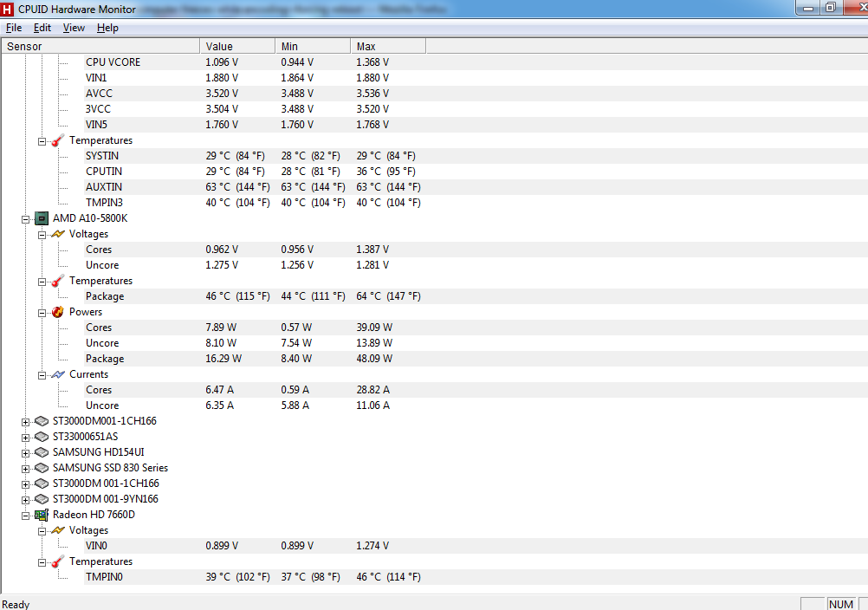
Task: Collapse the AMD A10-5800K node
Action: coord(25,219)
